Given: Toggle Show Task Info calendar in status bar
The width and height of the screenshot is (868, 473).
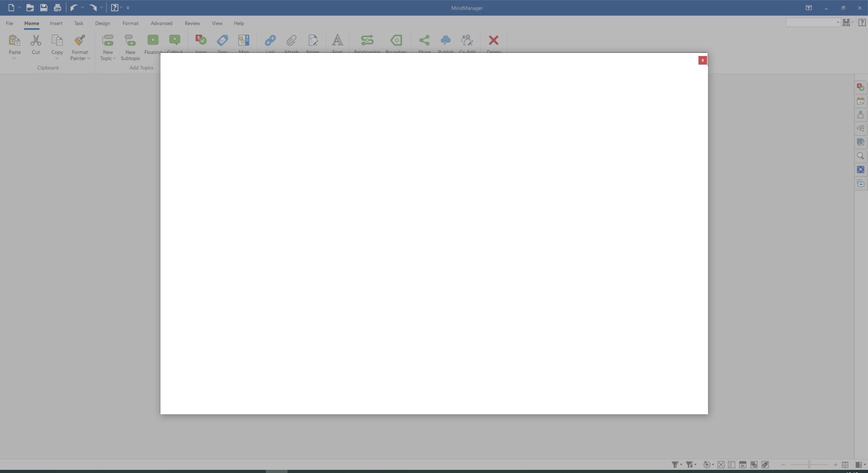Looking at the screenshot, I should pos(742,464).
